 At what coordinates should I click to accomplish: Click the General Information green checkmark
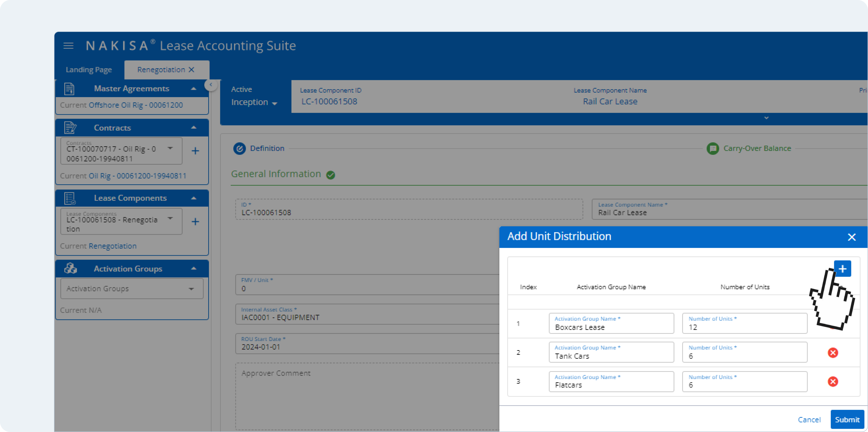[x=330, y=175]
